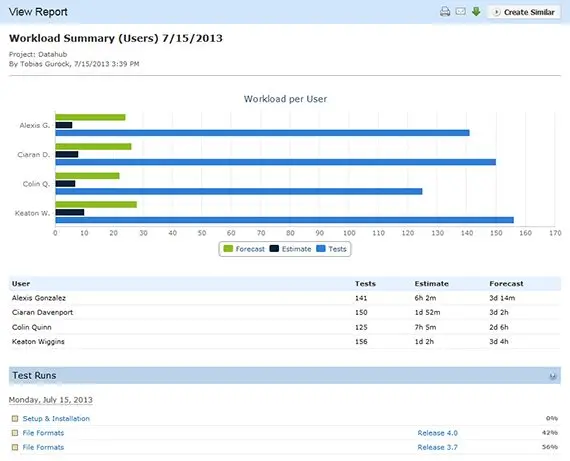Viewport: 570px width, 461px height.
Task: Click the icon beside File Formats Release 4.0
Action: 15,433
